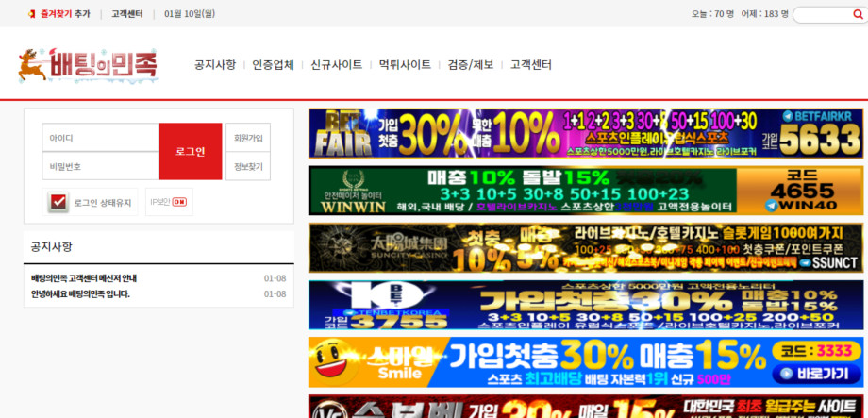Image resolution: width=868 pixels, height=418 pixels.
Task: Open the 인증업체 menu
Action: 273,65
